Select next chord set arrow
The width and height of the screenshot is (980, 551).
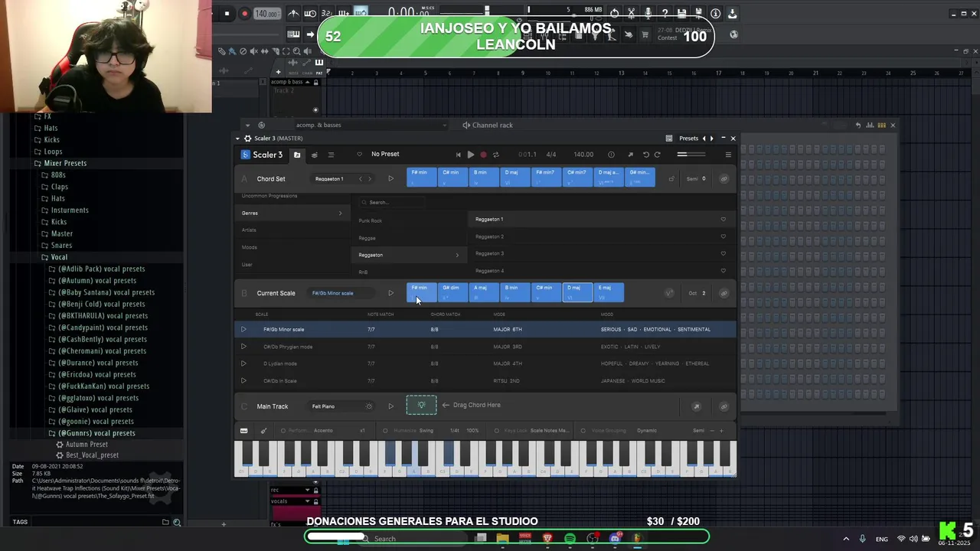[x=369, y=179]
